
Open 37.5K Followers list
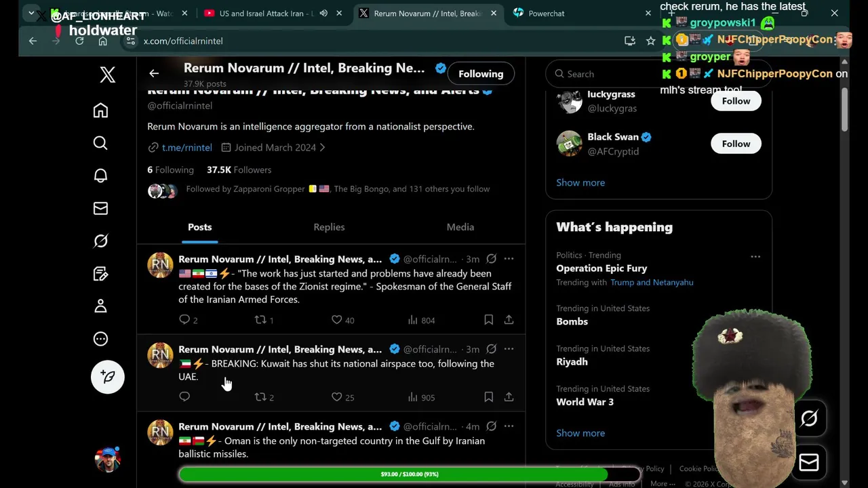[x=239, y=169]
